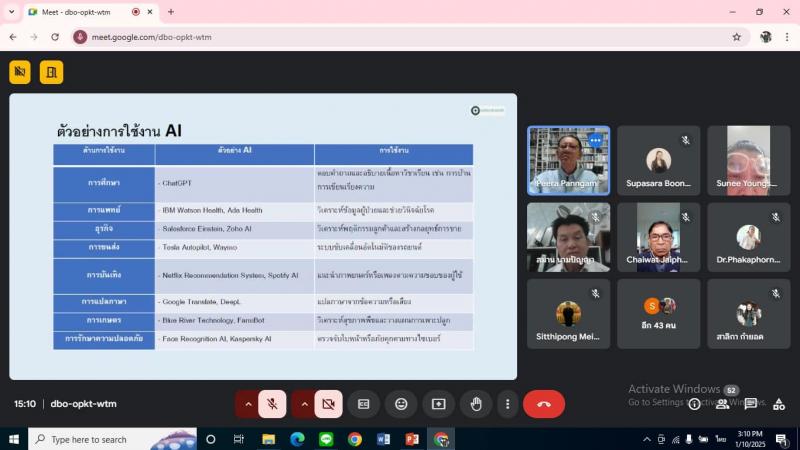Click the address bar URL

click(x=152, y=37)
